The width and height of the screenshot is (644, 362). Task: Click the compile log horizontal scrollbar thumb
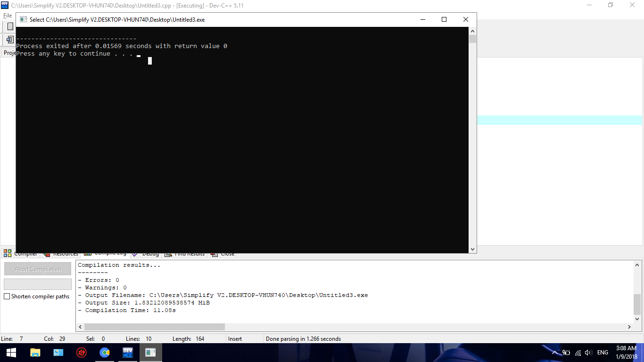click(x=155, y=327)
